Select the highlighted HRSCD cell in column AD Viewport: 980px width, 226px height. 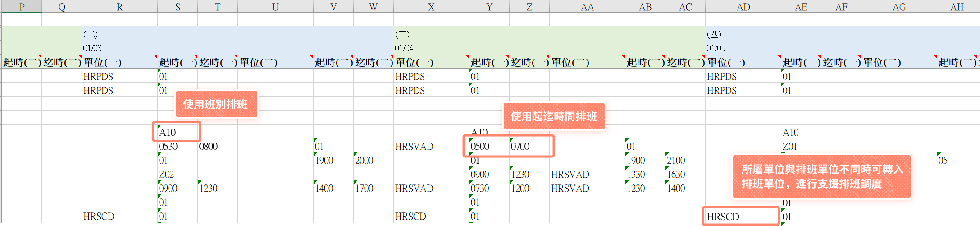(x=742, y=217)
